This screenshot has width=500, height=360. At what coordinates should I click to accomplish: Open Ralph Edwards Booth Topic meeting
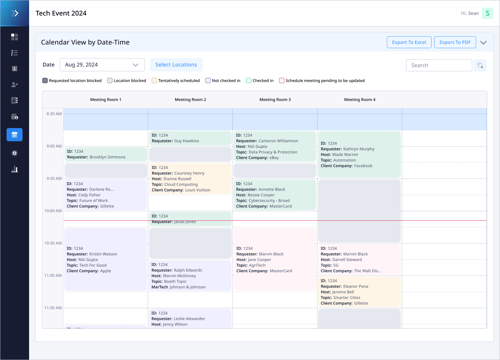coord(190,276)
